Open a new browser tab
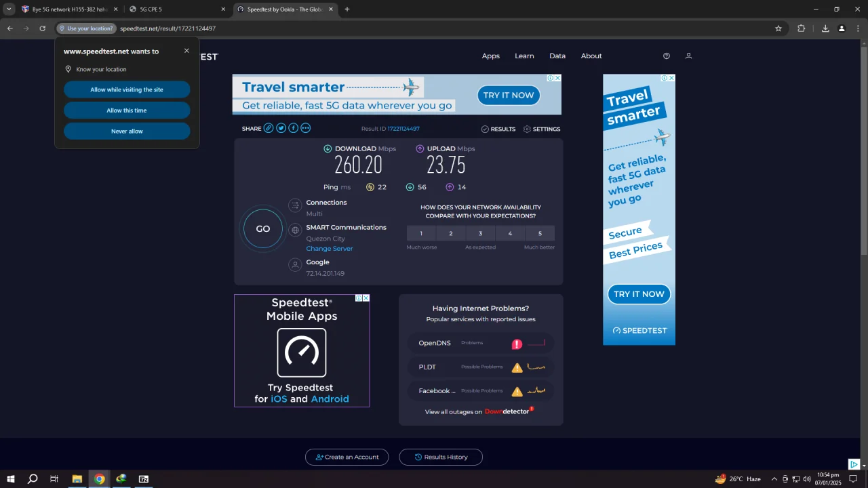 pos(347,9)
